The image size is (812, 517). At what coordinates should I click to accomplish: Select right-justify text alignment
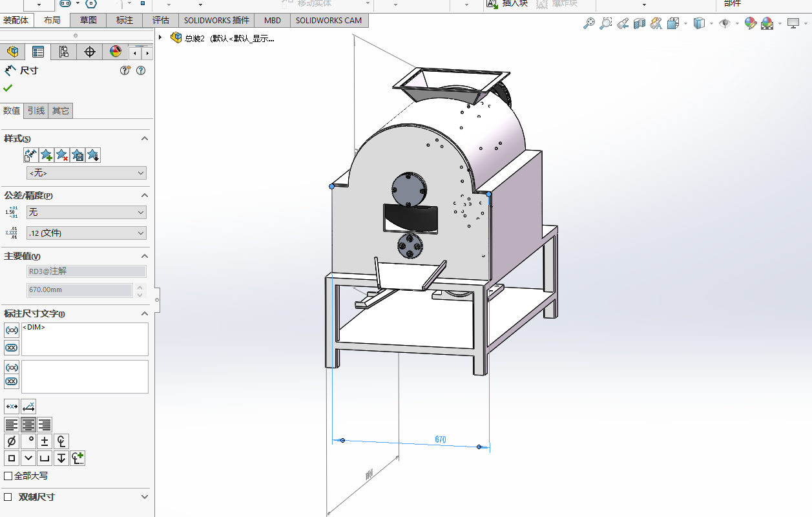coord(45,425)
